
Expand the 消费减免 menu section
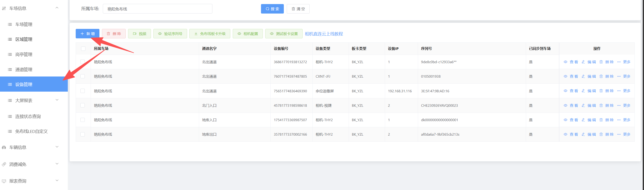34,164
